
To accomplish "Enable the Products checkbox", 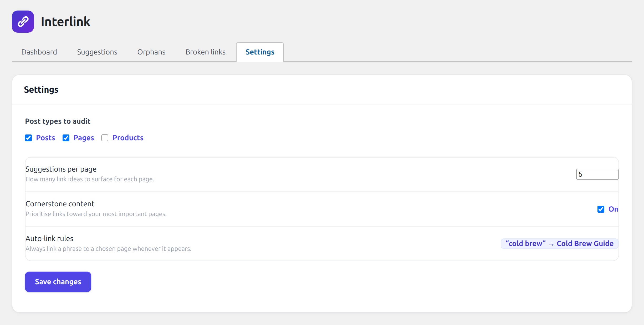I will click(105, 138).
